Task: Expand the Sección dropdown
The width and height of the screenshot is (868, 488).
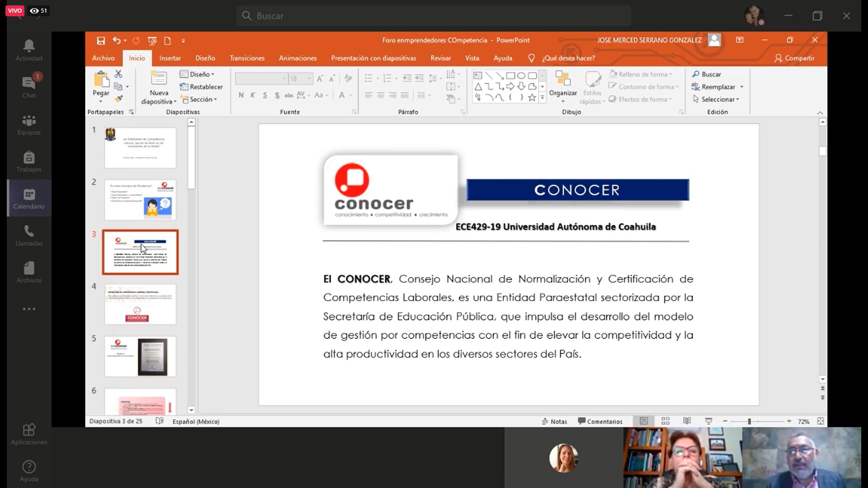Action: [x=199, y=99]
